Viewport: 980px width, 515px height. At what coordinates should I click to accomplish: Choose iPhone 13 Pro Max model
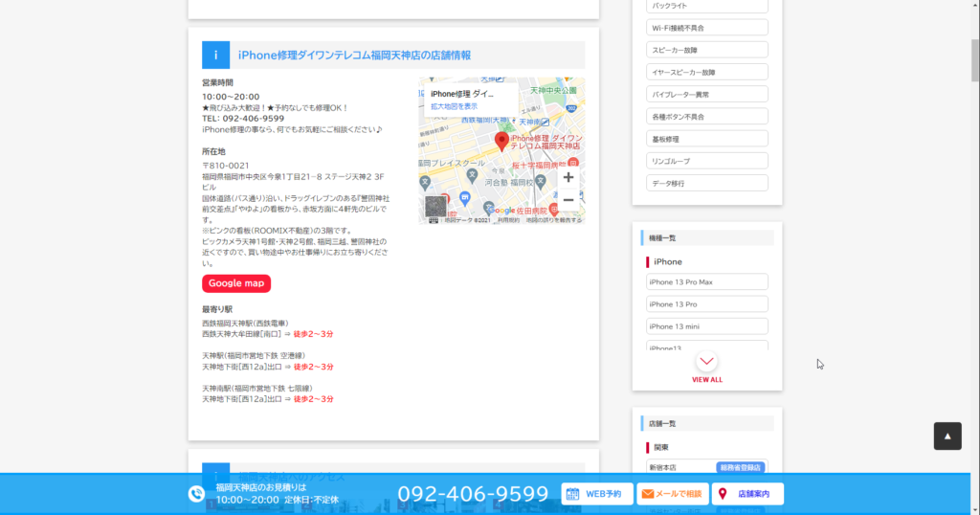point(707,281)
